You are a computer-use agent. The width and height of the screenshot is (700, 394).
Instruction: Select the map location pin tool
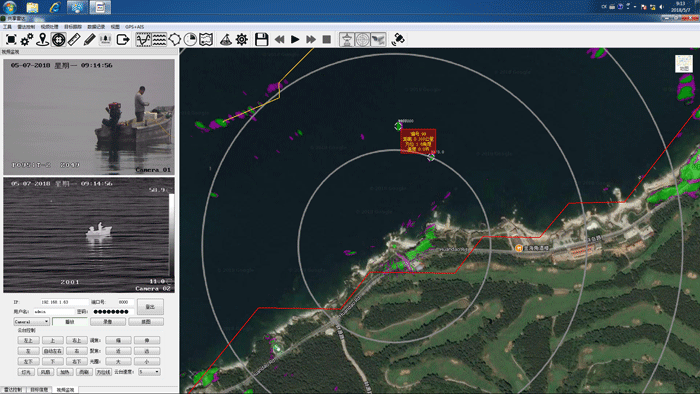(42, 40)
